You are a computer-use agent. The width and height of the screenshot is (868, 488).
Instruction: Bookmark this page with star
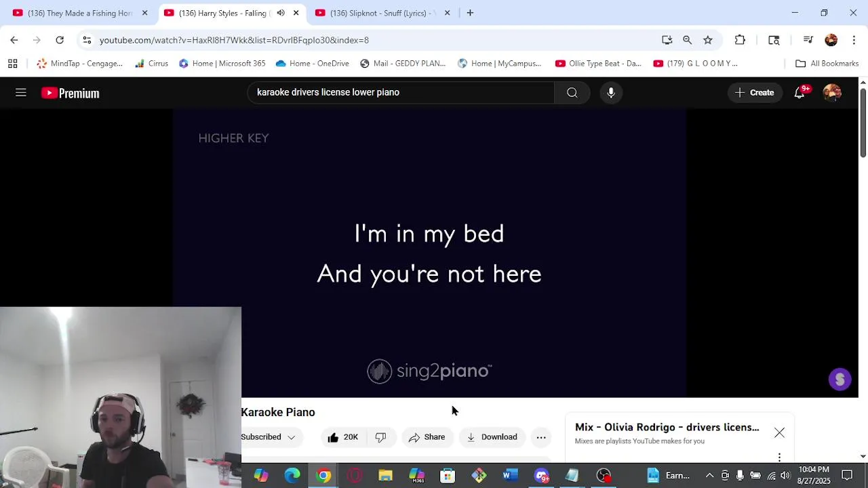[708, 40]
